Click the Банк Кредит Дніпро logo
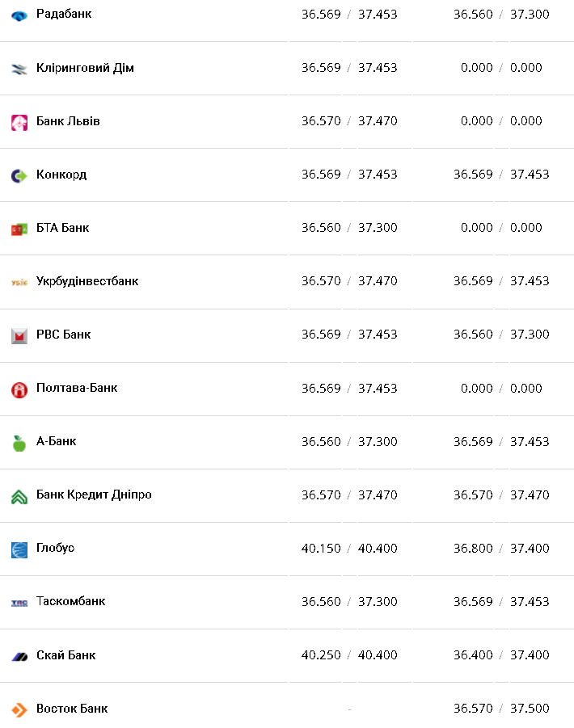 [19, 496]
